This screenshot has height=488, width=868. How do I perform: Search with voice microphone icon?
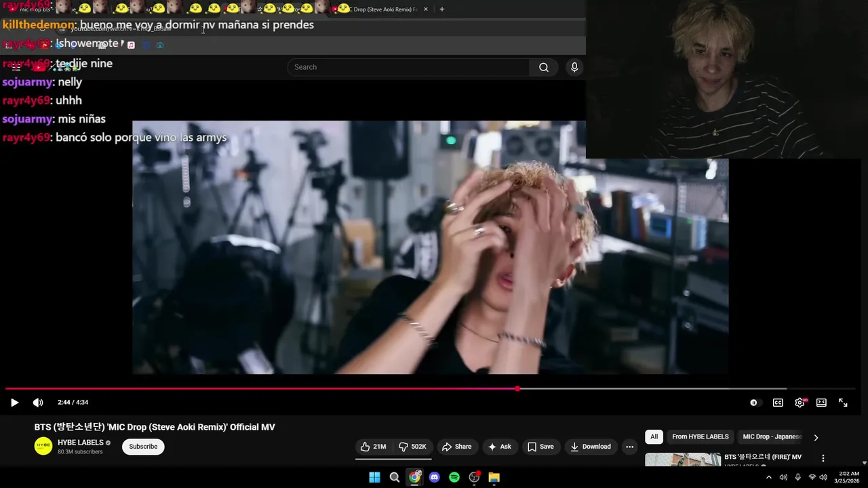coord(574,67)
